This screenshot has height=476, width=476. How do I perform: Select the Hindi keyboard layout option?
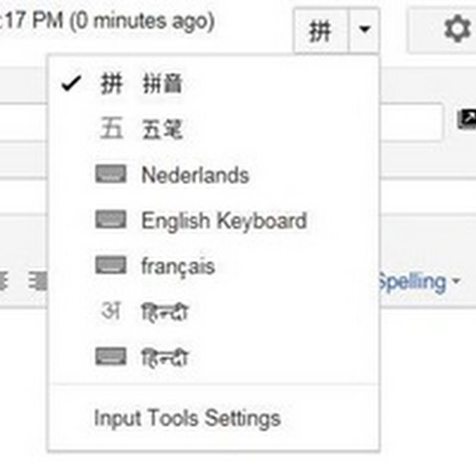[x=164, y=358]
